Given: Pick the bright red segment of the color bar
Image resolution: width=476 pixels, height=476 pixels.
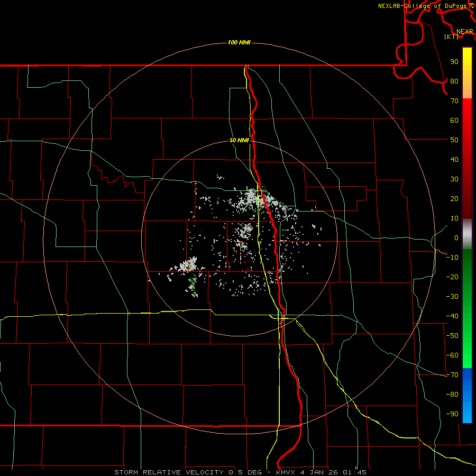Looking at the screenshot, I should coord(467,111).
